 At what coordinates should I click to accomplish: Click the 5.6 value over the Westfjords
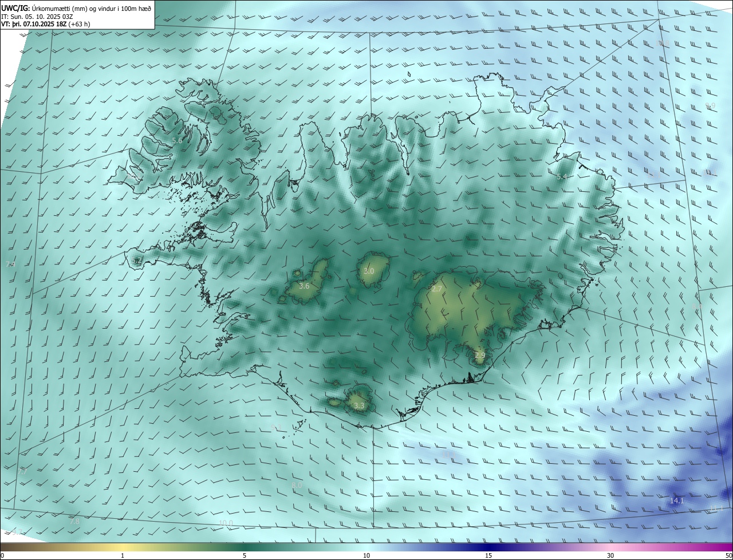[177, 141]
